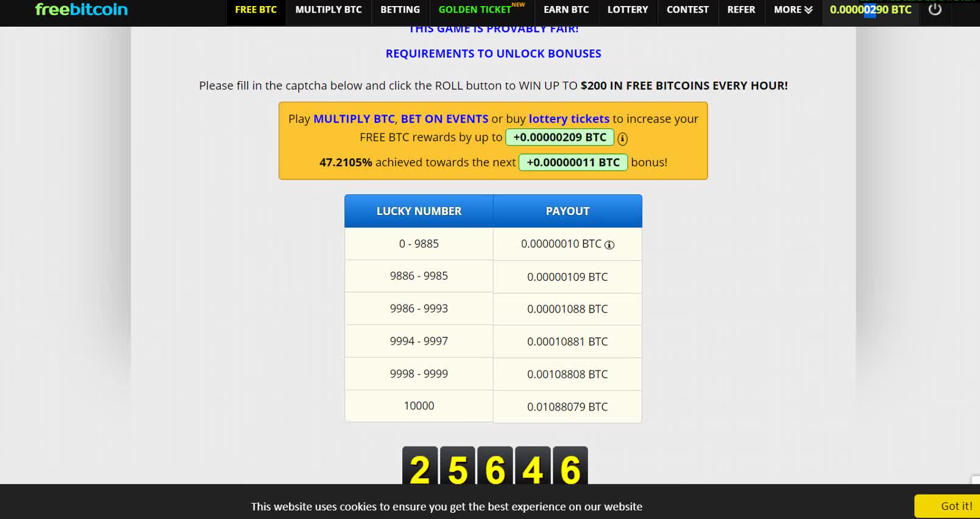Go to the CONTEST page
Image resolution: width=980 pixels, height=519 pixels.
tap(687, 10)
